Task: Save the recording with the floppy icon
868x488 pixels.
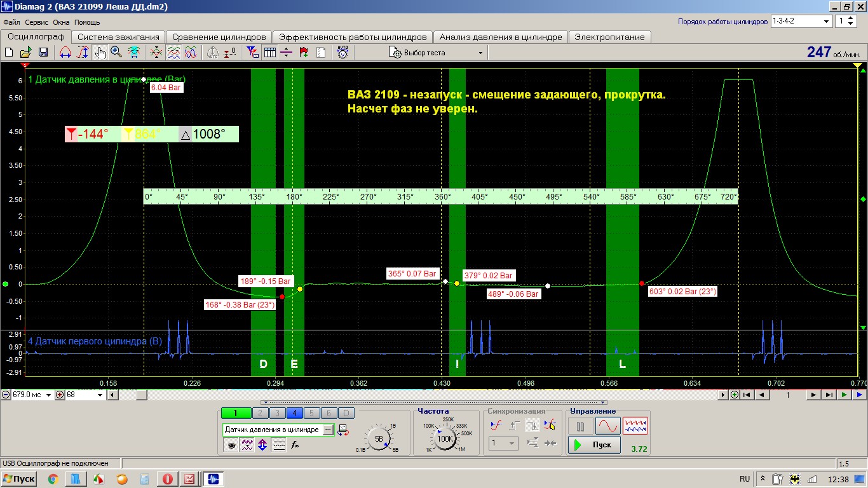Action: pos(43,53)
